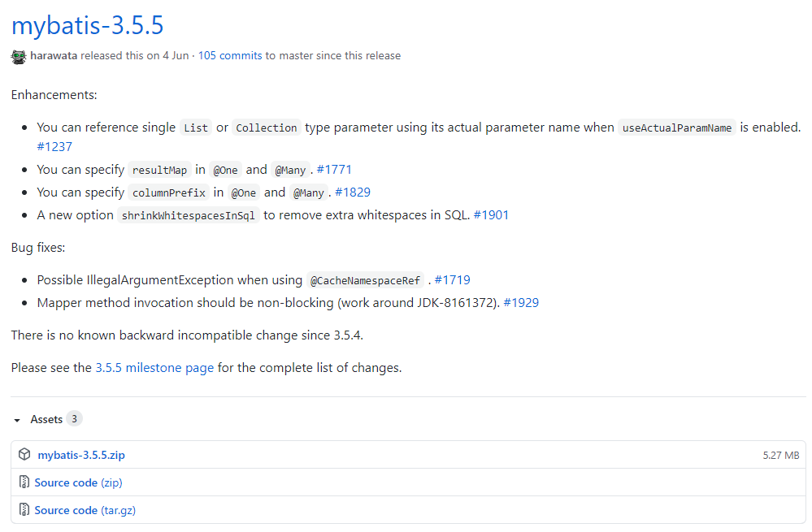
Task: Download mybatis-3.5.5.zip
Action: click(81, 455)
